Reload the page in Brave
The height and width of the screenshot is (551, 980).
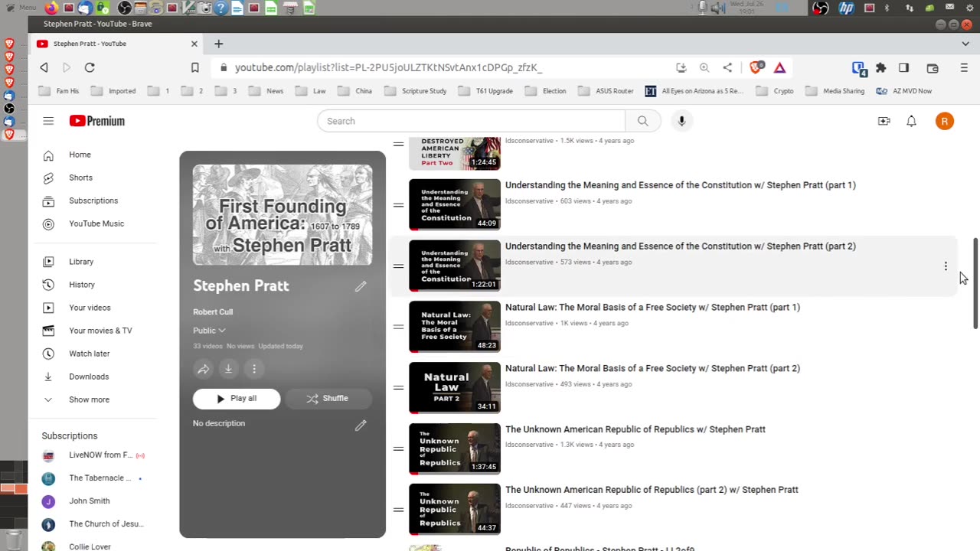click(x=90, y=67)
